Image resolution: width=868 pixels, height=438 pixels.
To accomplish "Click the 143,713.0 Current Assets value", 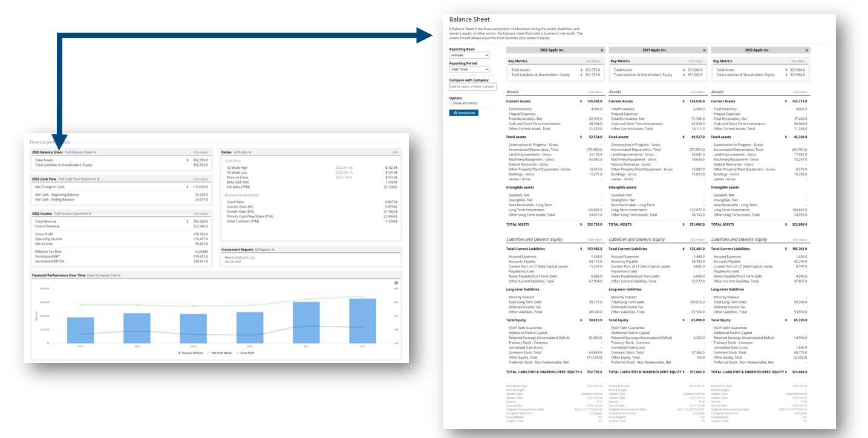I will coord(798,101).
